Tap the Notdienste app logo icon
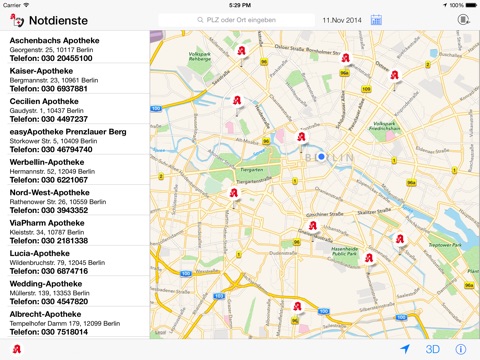 coord(17,21)
